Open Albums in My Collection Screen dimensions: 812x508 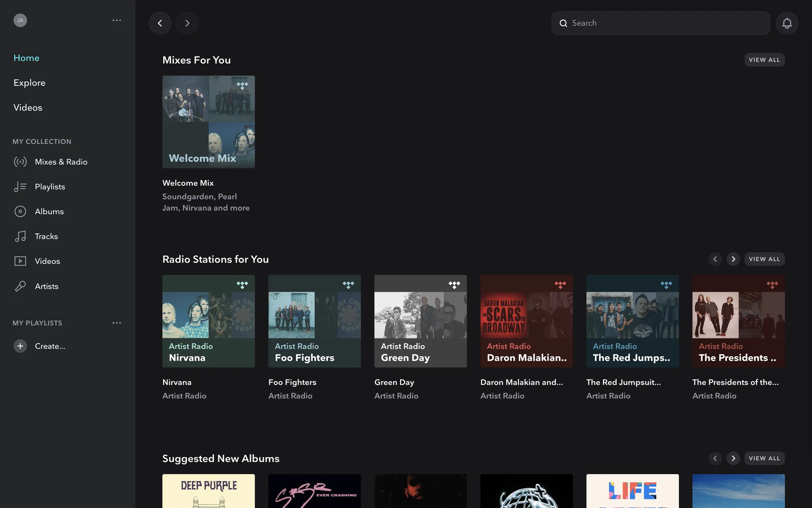point(49,212)
